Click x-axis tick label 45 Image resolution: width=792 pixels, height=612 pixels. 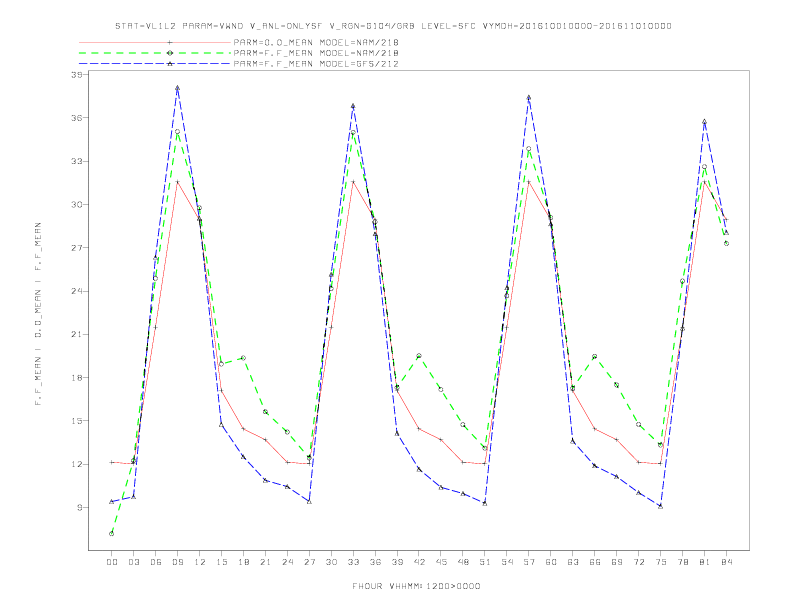pyautogui.click(x=441, y=562)
